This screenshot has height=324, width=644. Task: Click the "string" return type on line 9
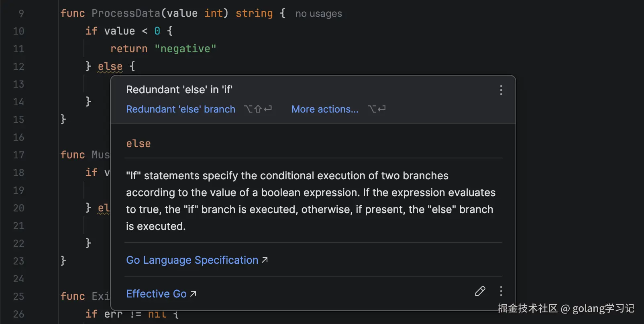(254, 13)
